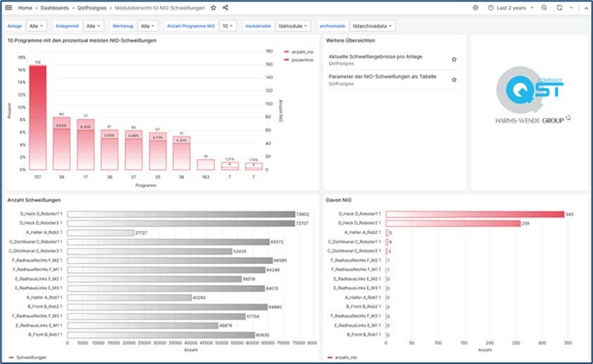593x364 pixels.
Task: Open dashboard settings gear icon
Action: [x=475, y=8]
